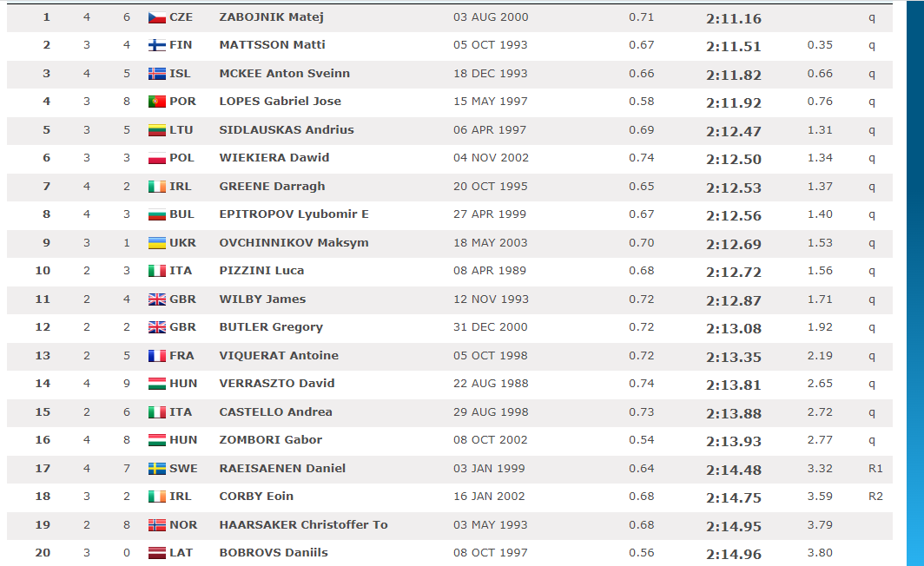The image size is (924, 566).
Task: Open VERRASZTO David athlete entry
Action: point(276,384)
